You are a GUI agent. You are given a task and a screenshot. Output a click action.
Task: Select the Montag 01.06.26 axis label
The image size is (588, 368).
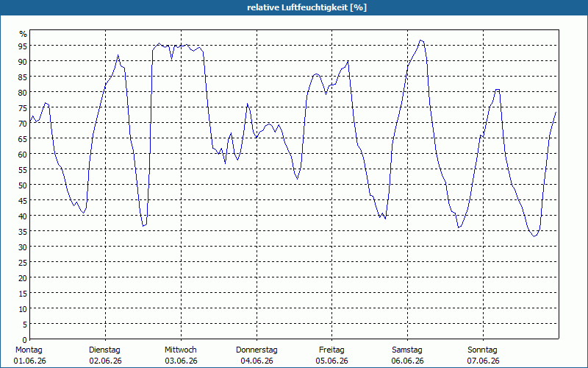(29, 355)
